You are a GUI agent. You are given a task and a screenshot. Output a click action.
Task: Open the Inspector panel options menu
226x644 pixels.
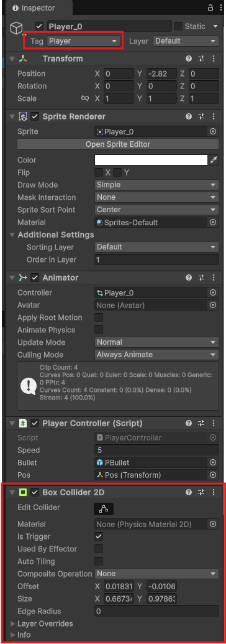[220, 8]
